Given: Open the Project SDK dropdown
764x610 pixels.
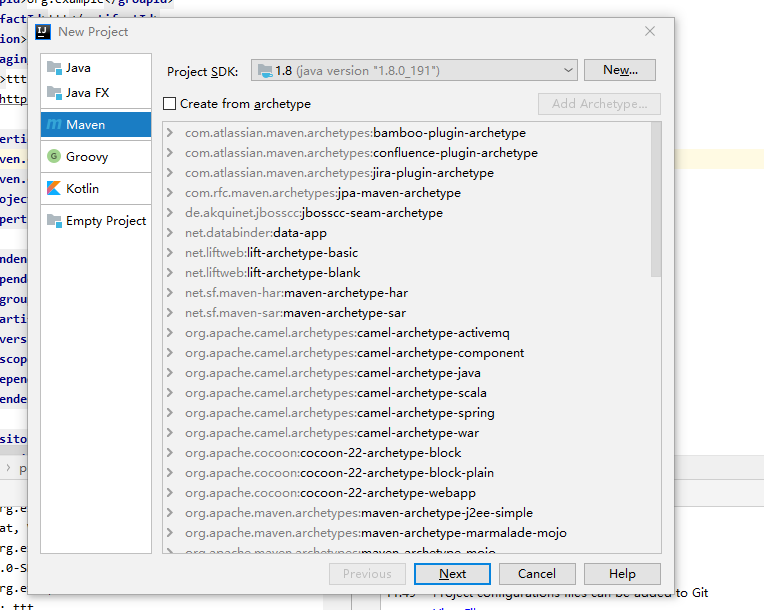Looking at the screenshot, I should [x=568, y=70].
